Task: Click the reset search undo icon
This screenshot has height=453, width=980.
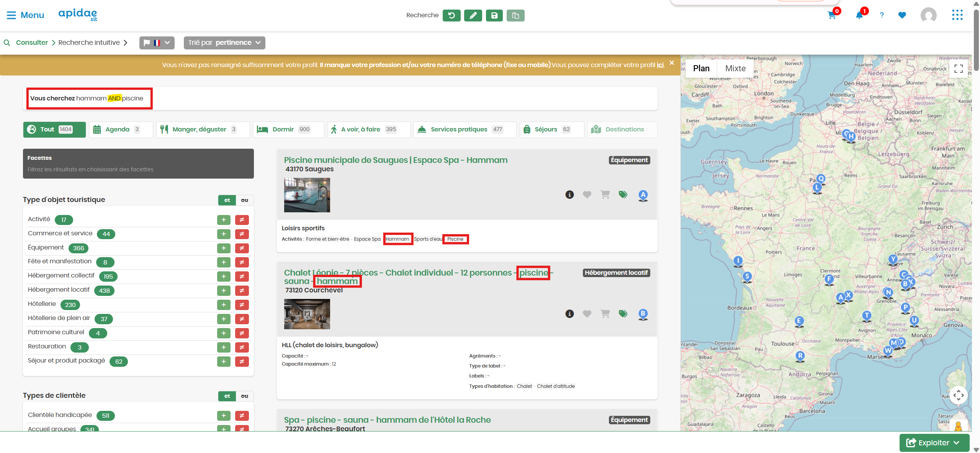Action: (452, 15)
